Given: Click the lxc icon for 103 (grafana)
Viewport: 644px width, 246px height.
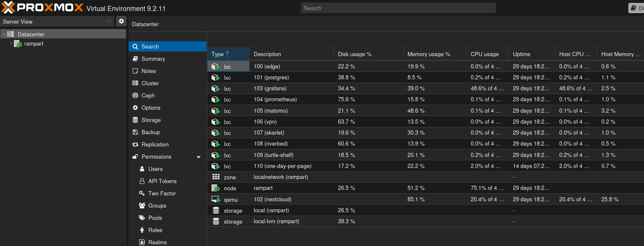Looking at the screenshot, I should (x=216, y=89).
